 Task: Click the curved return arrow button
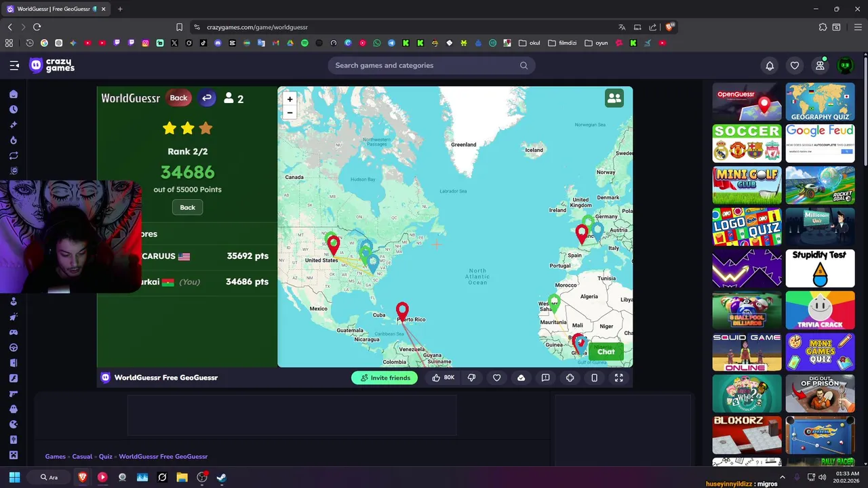coord(207,98)
